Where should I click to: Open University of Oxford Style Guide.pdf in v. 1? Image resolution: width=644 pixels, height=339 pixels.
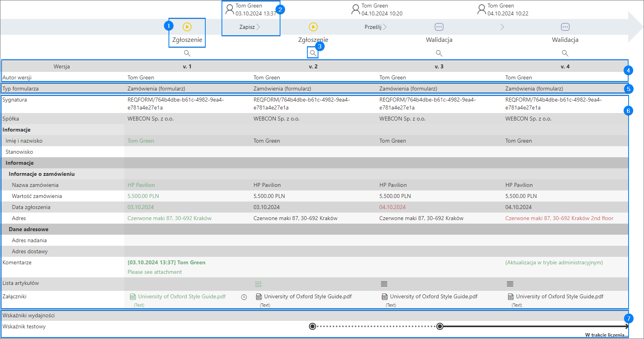[x=182, y=296]
